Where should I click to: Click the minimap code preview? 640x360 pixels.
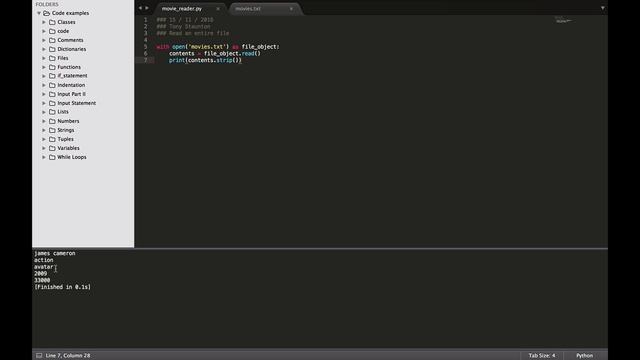(563, 20)
